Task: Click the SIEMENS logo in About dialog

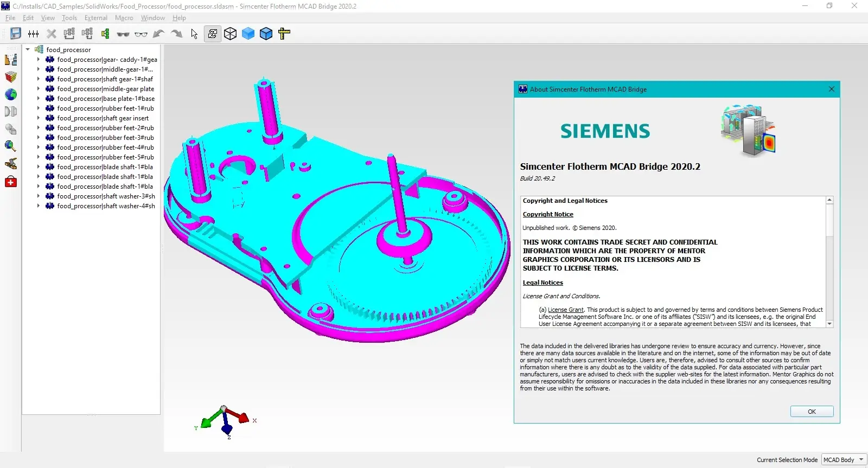Action: (605, 131)
